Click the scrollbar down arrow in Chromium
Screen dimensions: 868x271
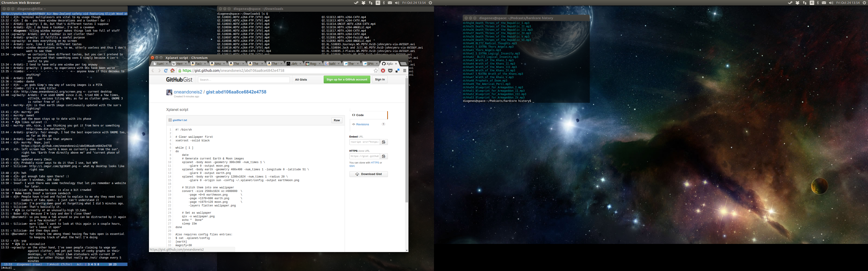pos(407,250)
